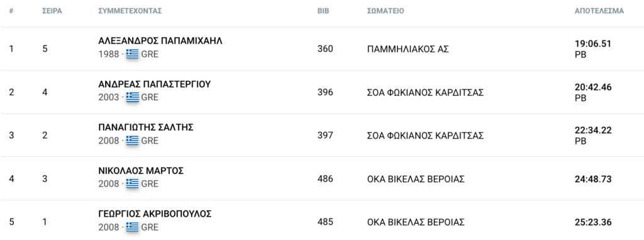Open athlete ΑΛΕΞΑΝΔΡΟΣ ΠΑΠΑΜΙΧΑΗΛ profile

point(160,41)
